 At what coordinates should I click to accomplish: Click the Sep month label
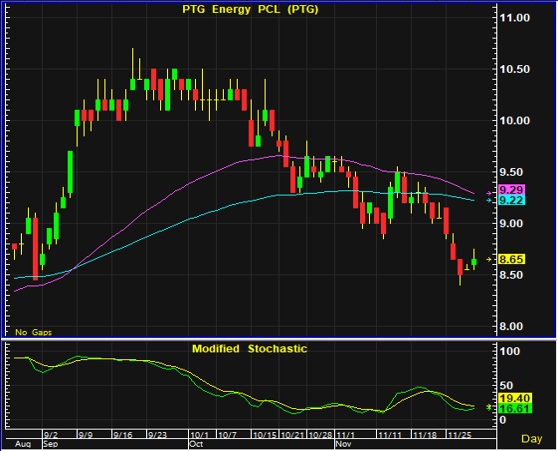50,444
